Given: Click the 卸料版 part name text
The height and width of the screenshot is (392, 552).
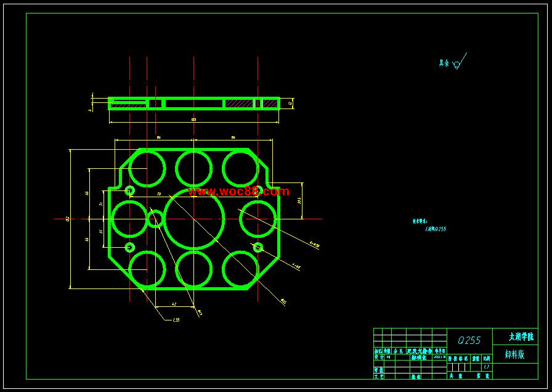Looking at the screenshot, I should [x=514, y=354].
